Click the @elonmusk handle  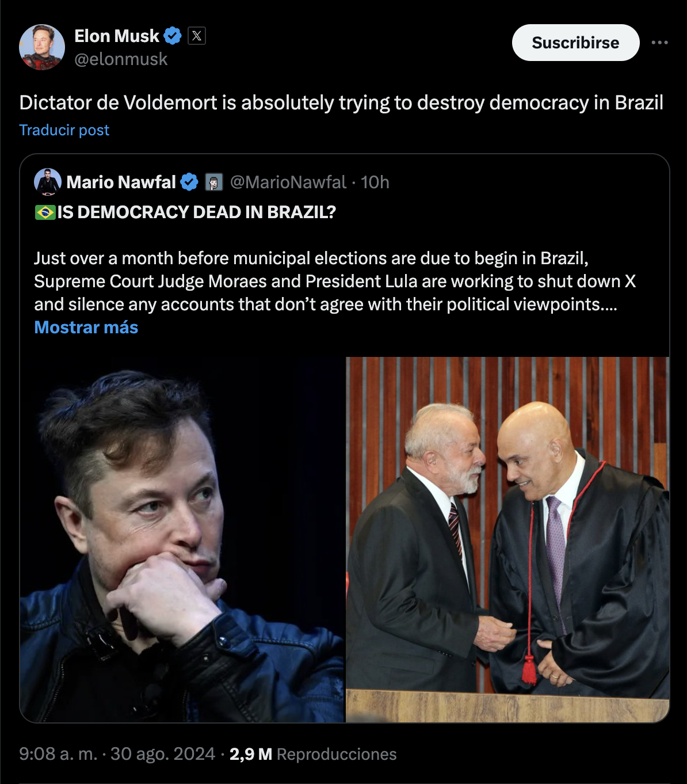click(121, 59)
